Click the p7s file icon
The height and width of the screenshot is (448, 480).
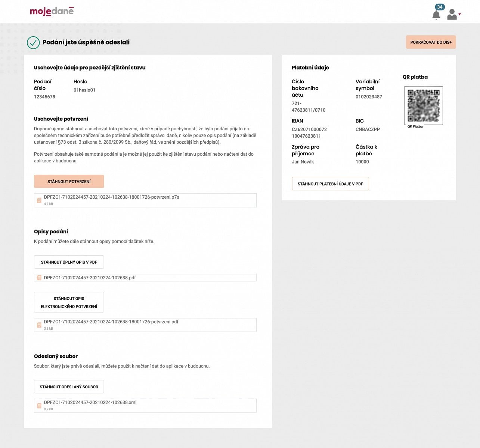pos(39,200)
